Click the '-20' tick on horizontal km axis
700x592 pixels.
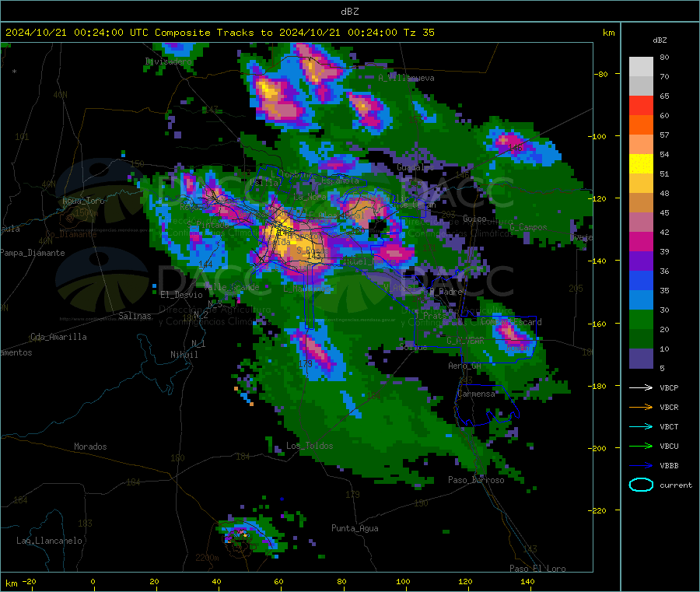30,581
